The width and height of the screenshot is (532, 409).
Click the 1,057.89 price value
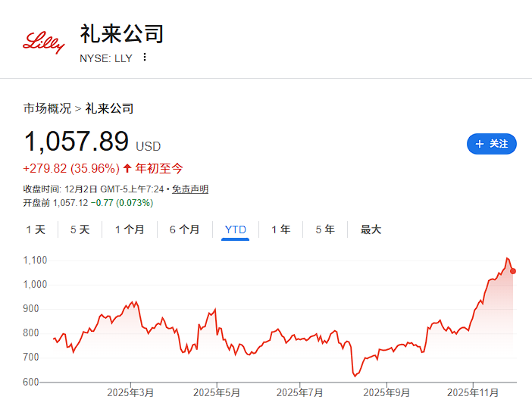tap(77, 141)
